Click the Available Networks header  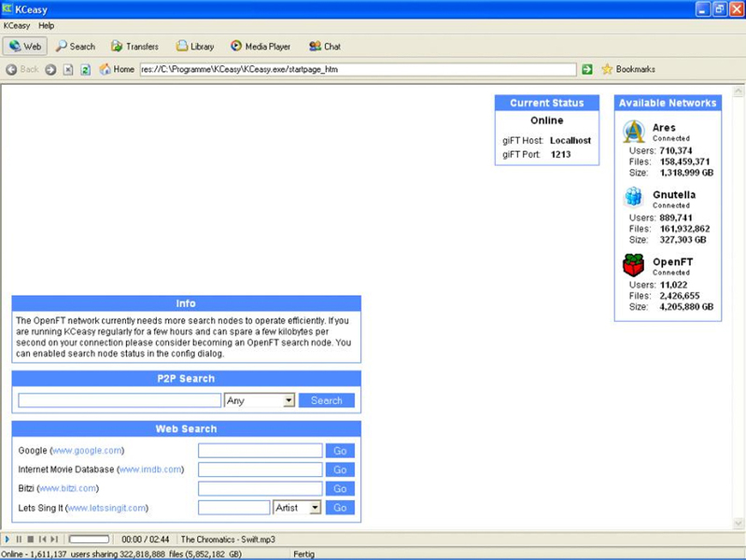click(668, 103)
